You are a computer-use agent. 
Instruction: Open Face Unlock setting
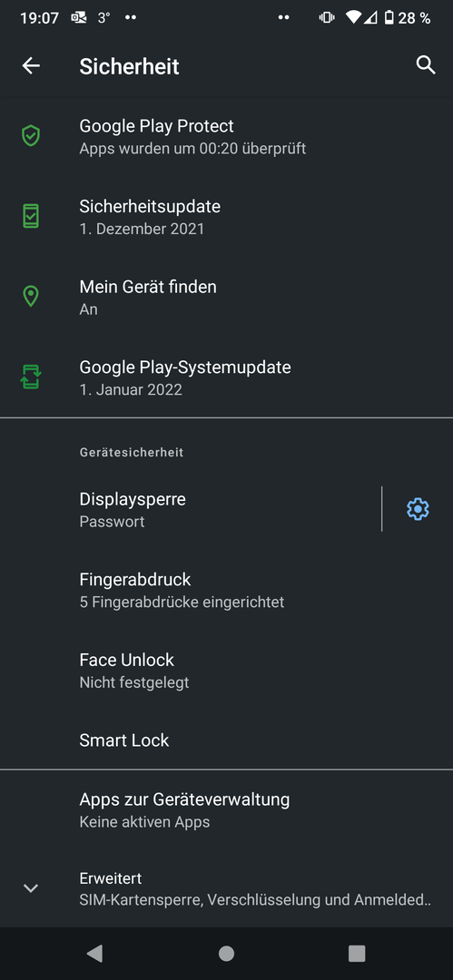227,670
